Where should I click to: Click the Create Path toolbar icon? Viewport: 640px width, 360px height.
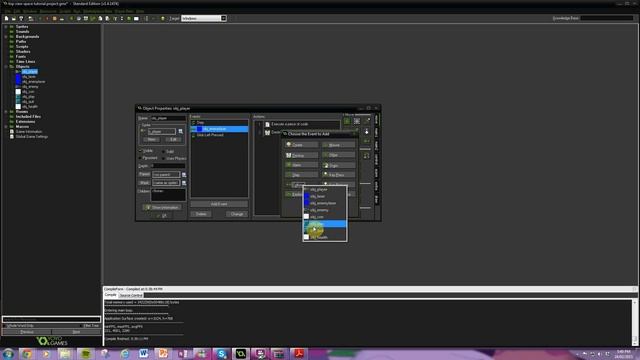93,18
